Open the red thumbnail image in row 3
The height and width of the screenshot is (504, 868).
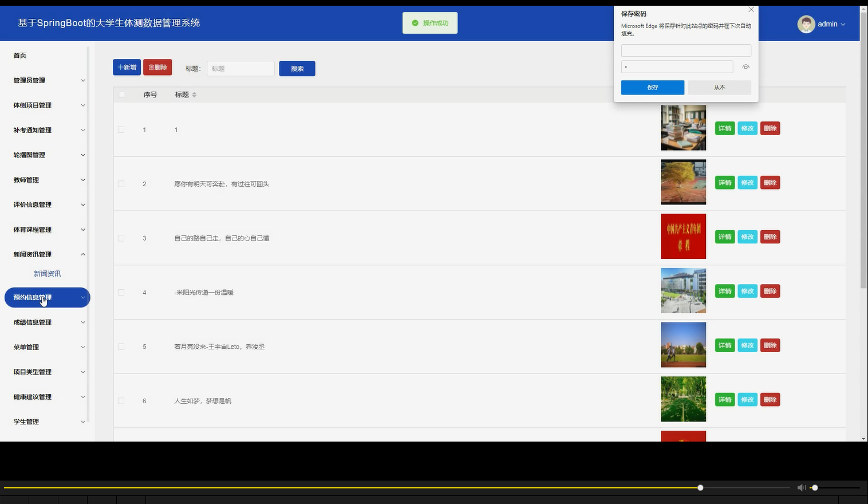click(684, 237)
